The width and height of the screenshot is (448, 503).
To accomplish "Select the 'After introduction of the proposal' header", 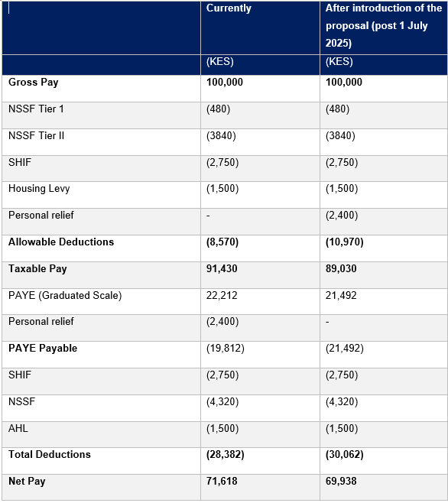I will pyautogui.click(x=384, y=26).
